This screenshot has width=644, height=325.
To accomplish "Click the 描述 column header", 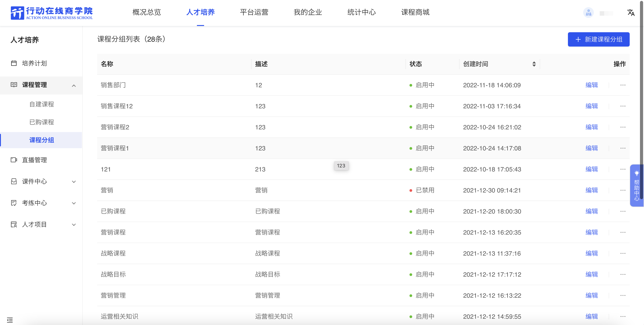I will pyautogui.click(x=261, y=64).
